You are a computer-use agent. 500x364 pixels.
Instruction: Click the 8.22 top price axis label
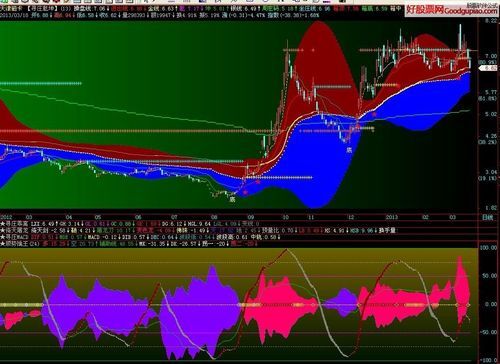point(491,21)
